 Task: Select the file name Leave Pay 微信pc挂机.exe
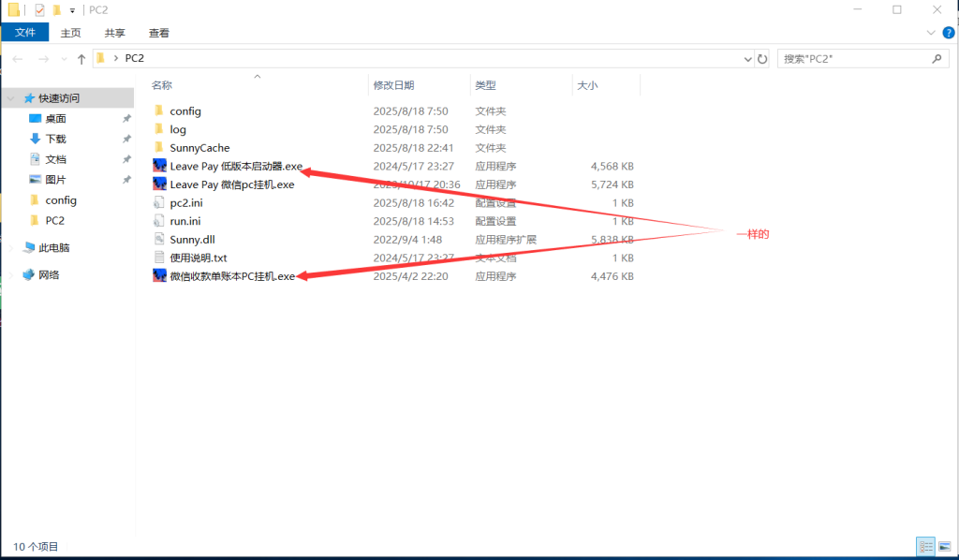232,184
